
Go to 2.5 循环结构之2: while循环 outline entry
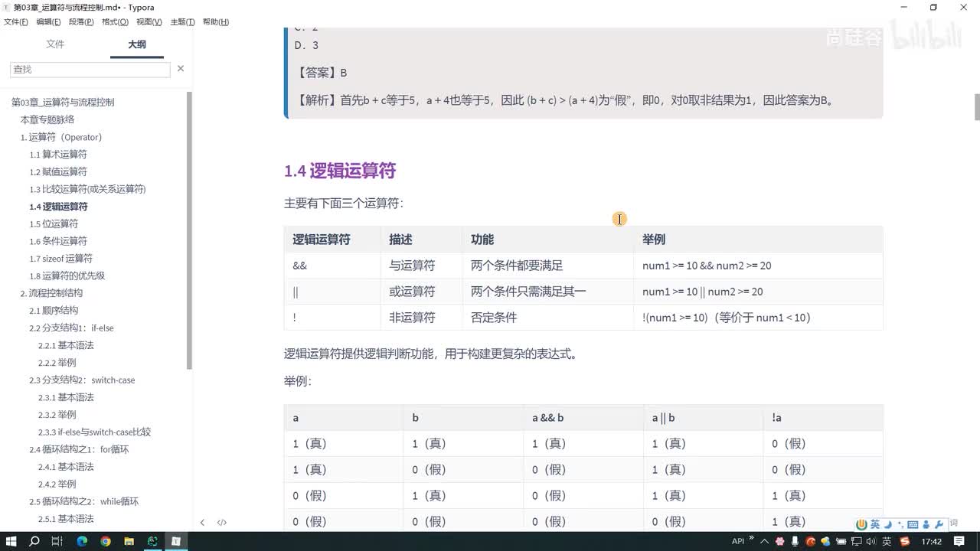coord(84,502)
